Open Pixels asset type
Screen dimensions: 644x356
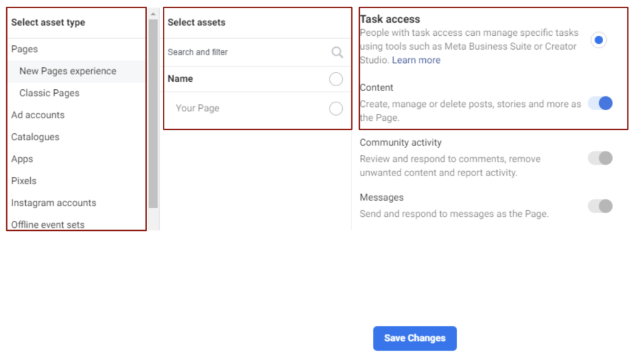point(24,181)
